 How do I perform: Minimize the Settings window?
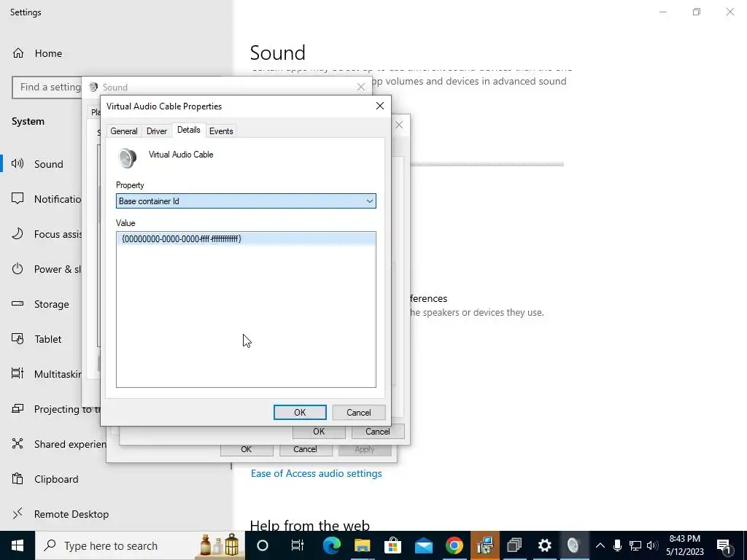click(662, 12)
